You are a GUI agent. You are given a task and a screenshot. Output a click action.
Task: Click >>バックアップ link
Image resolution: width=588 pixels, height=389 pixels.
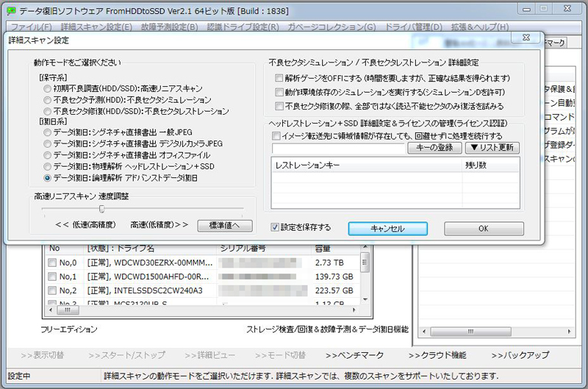click(x=520, y=355)
